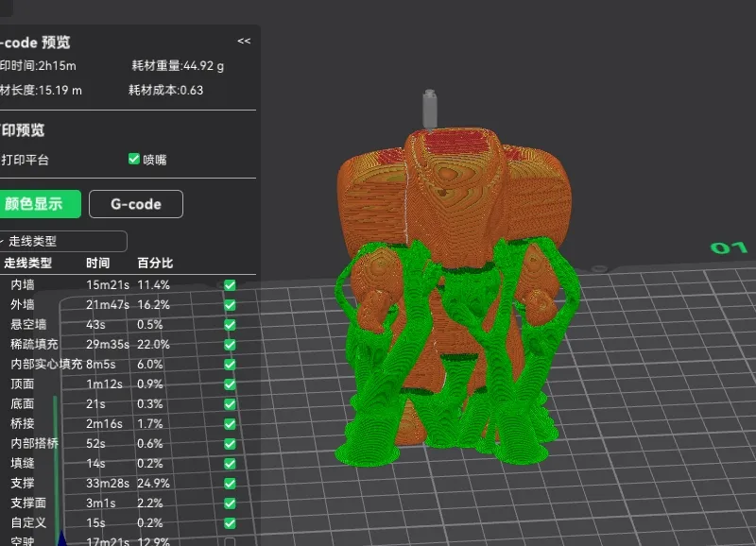The width and height of the screenshot is (756, 546).
Task: Uncheck the 外墙 (outer wall) visibility box
Action: coord(230,304)
